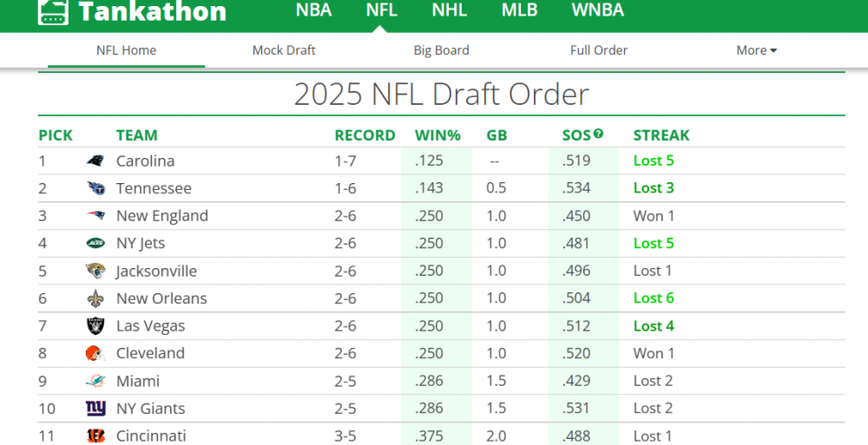The image size is (868, 445).
Task: Expand the More dropdown menu
Action: coord(756,50)
